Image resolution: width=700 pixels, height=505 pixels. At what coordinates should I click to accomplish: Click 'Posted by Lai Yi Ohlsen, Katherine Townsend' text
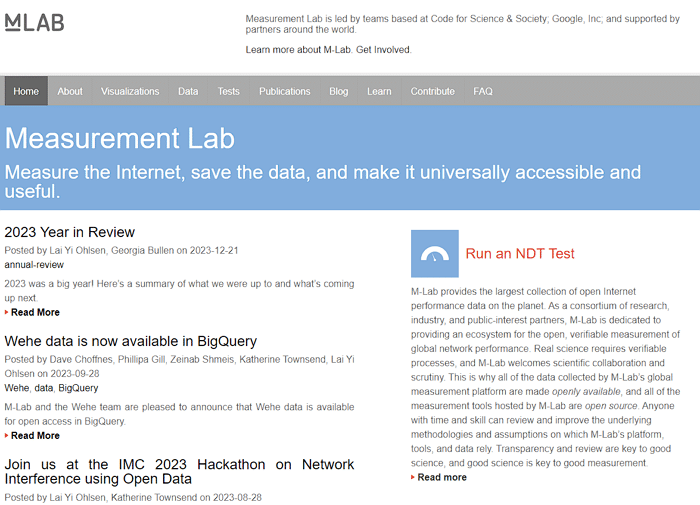100,497
